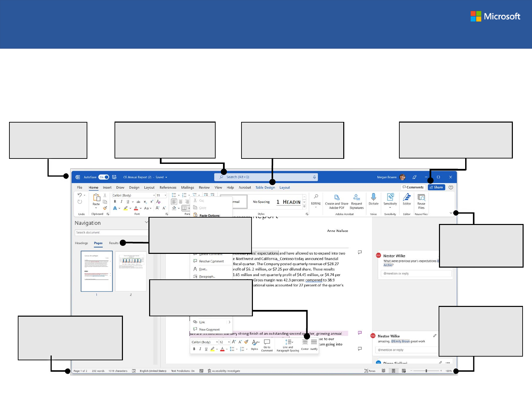Open the Headings tab in Navigation pane

coord(81,243)
